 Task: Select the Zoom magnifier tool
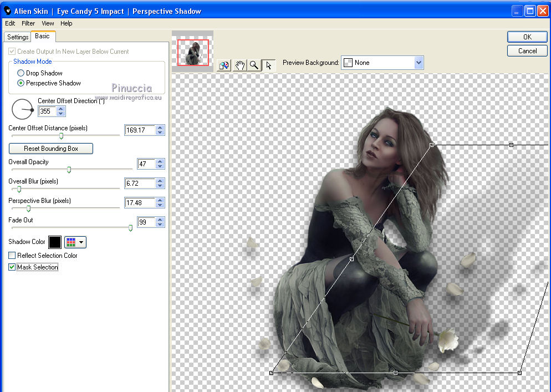point(254,65)
